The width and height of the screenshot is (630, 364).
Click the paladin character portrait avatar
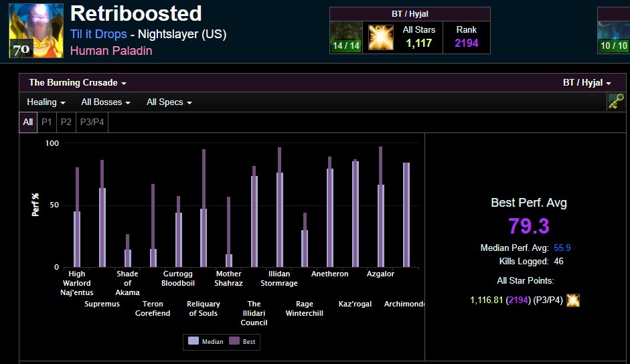coord(36,31)
